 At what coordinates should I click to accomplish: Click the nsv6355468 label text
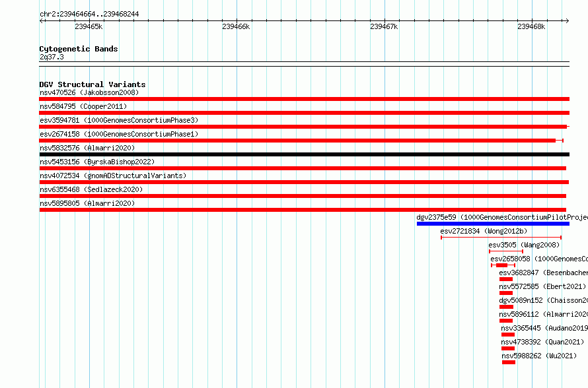91,189
